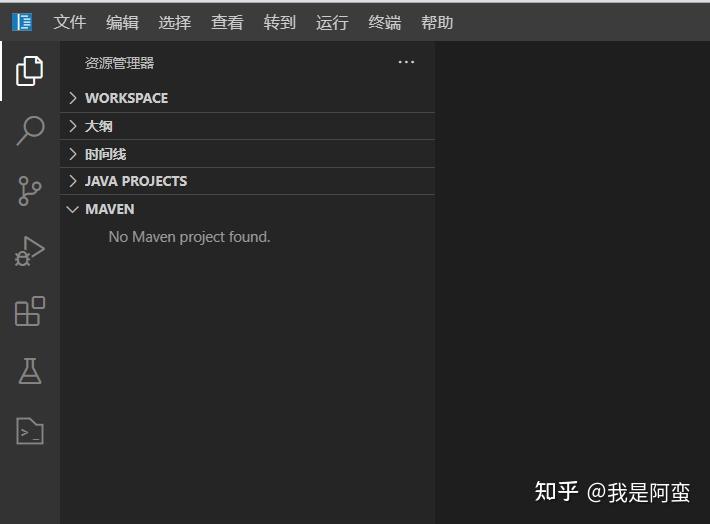The height and width of the screenshot is (524, 710).
Task: Expand the 时间线 section
Action: tap(248, 154)
